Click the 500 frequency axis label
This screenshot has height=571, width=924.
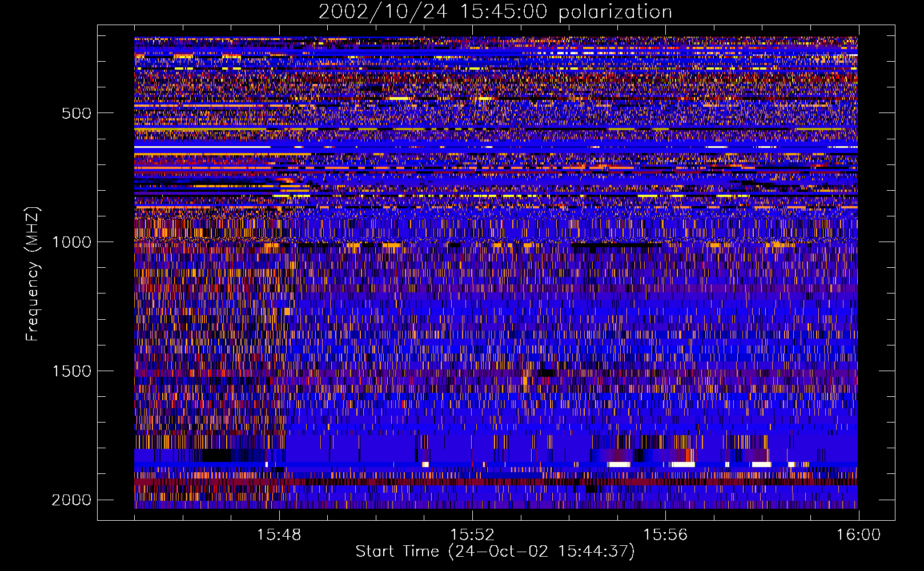(x=77, y=113)
